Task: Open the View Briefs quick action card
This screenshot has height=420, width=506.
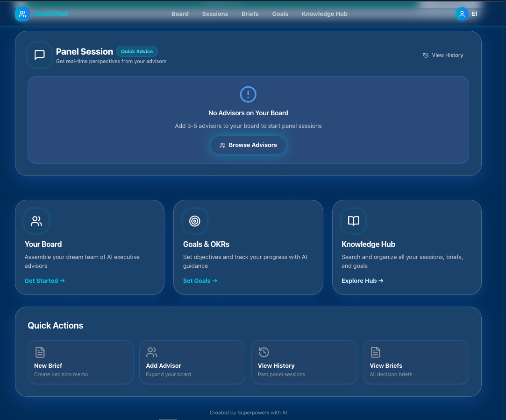Action: click(416, 362)
